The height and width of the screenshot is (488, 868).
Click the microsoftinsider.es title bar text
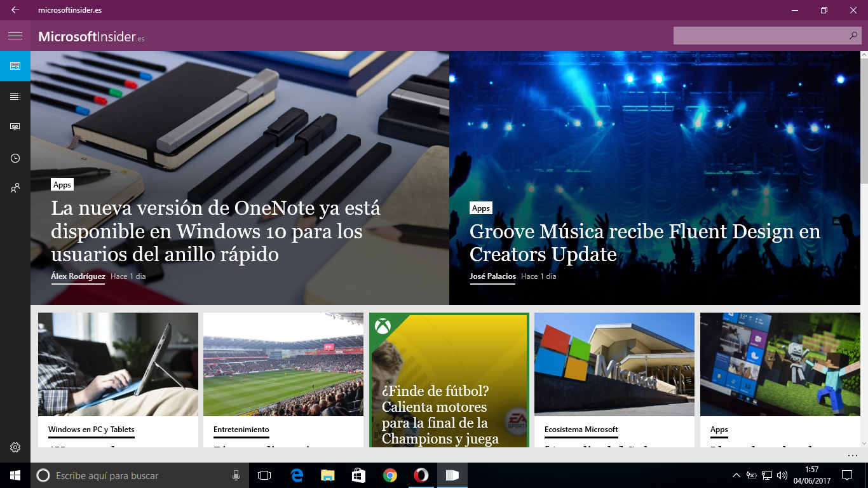70,10
